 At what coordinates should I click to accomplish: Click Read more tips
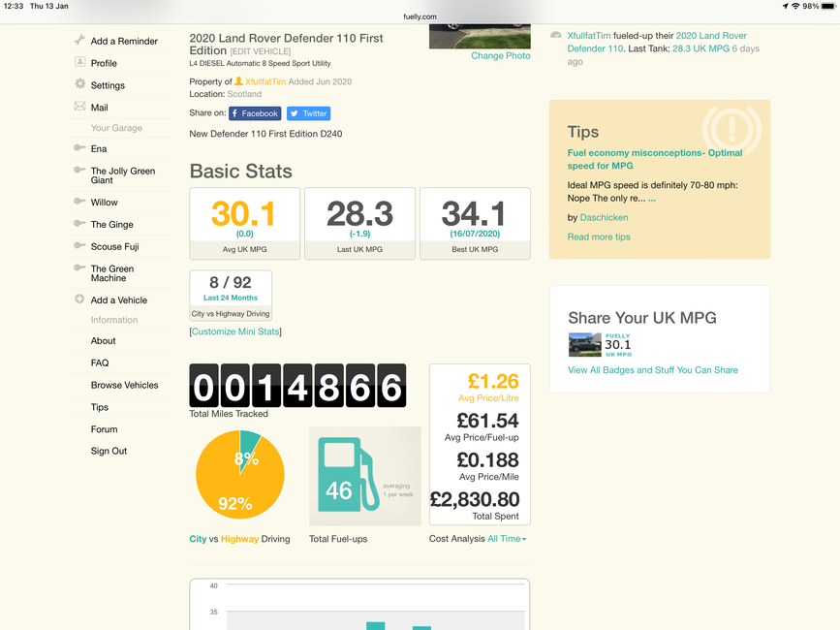599,236
